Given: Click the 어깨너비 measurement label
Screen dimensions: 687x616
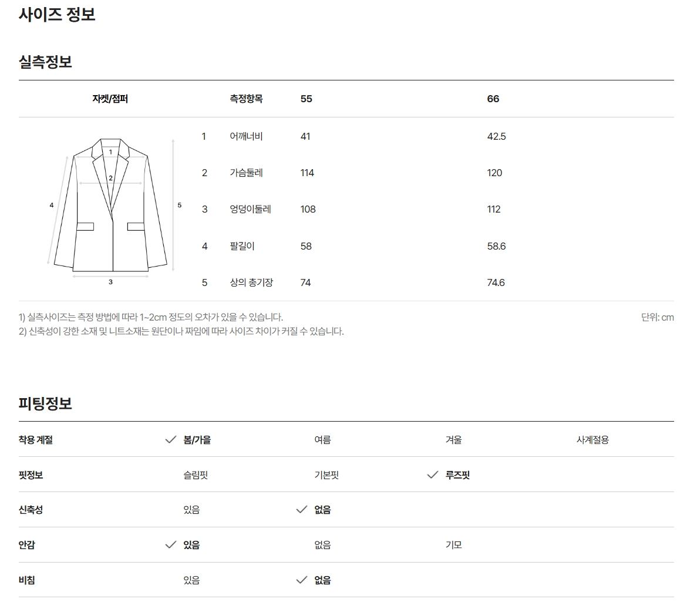Looking at the screenshot, I should (x=246, y=136).
